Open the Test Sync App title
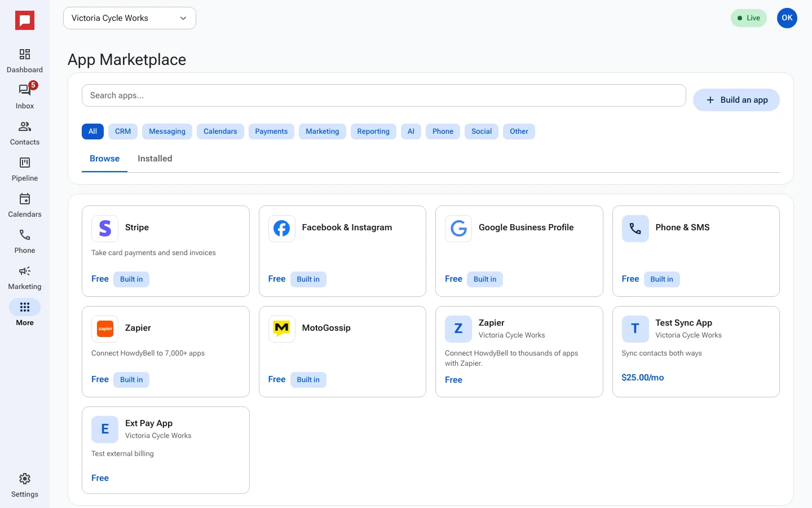 pos(684,323)
